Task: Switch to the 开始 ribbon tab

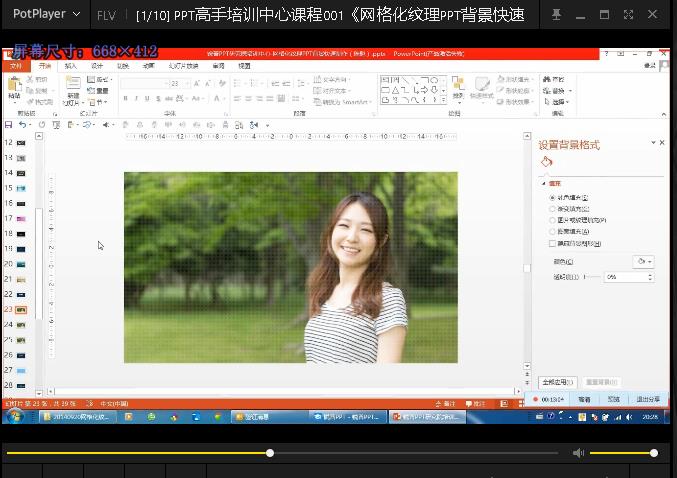Action: pos(45,66)
